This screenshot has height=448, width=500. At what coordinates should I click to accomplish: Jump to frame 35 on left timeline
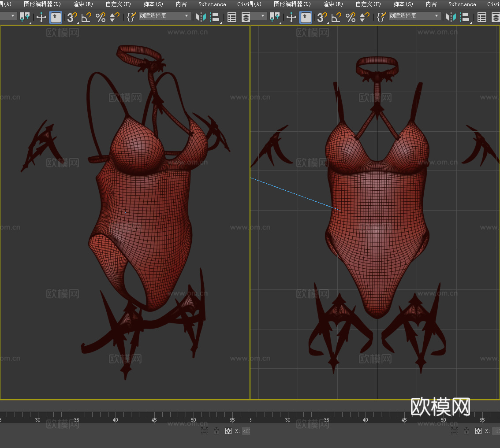(x=77, y=420)
